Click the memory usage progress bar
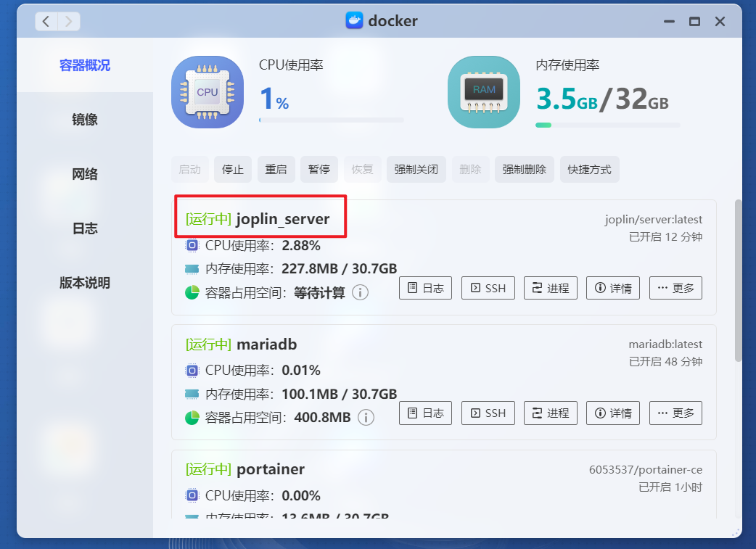Viewport: 756px width, 549px height. (608, 125)
